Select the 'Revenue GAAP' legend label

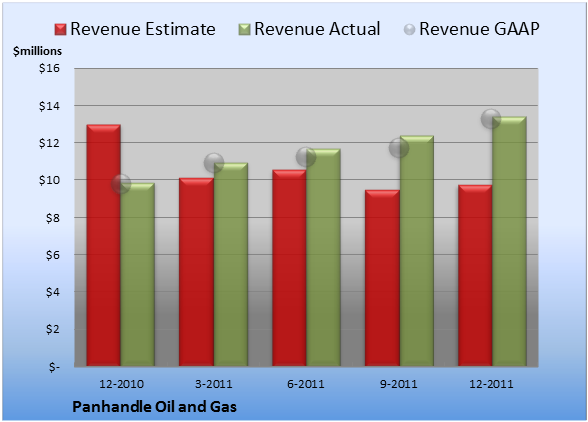click(x=480, y=29)
